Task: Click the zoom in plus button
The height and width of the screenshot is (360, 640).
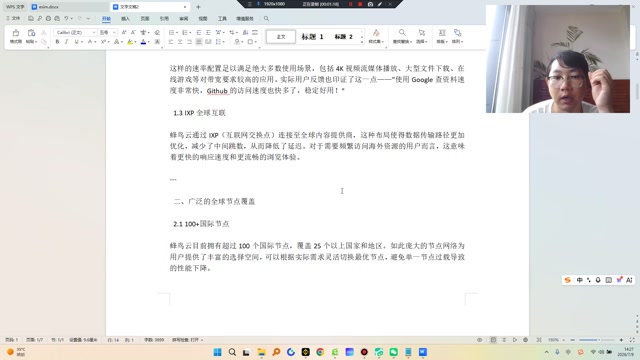Action: [621, 340]
